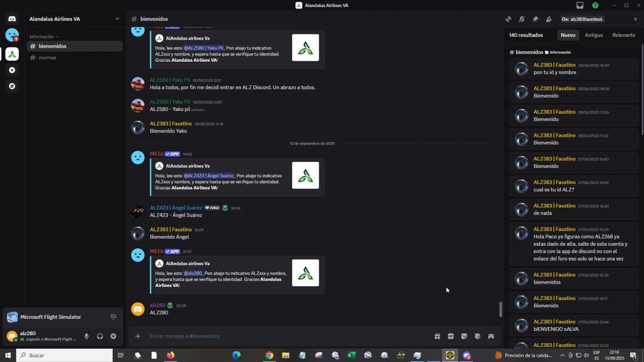Deafen audio with headphones icon
Viewport: 644px width, 362px height.
100,336
